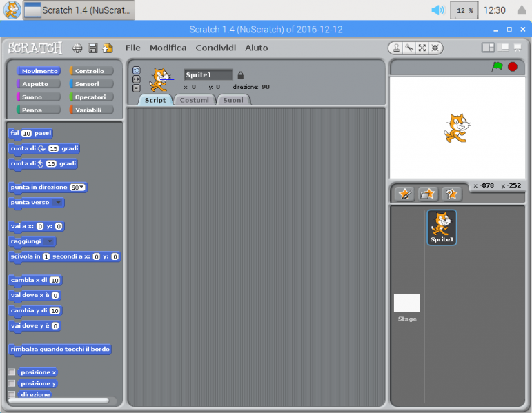Open the Modifica menu
Image resolution: width=532 pixels, height=413 pixels.
click(x=168, y=48)
